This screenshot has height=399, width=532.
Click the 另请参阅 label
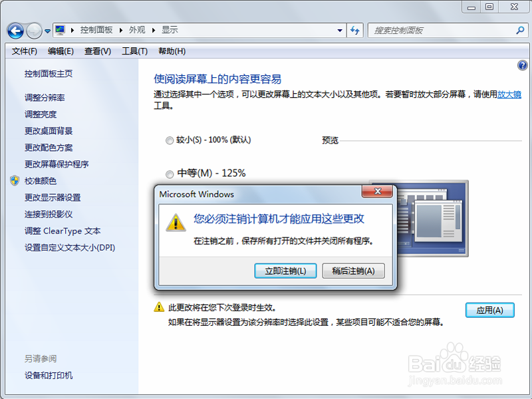click(x=41, y=358)
